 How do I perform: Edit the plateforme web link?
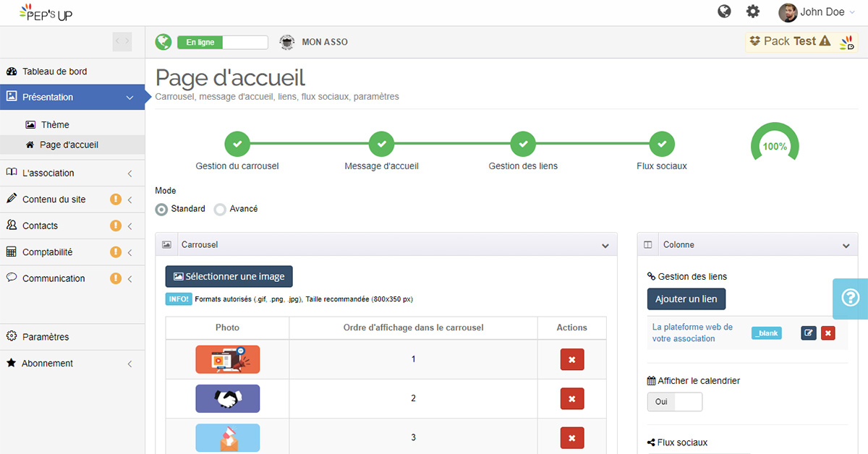tap(809, 333)
